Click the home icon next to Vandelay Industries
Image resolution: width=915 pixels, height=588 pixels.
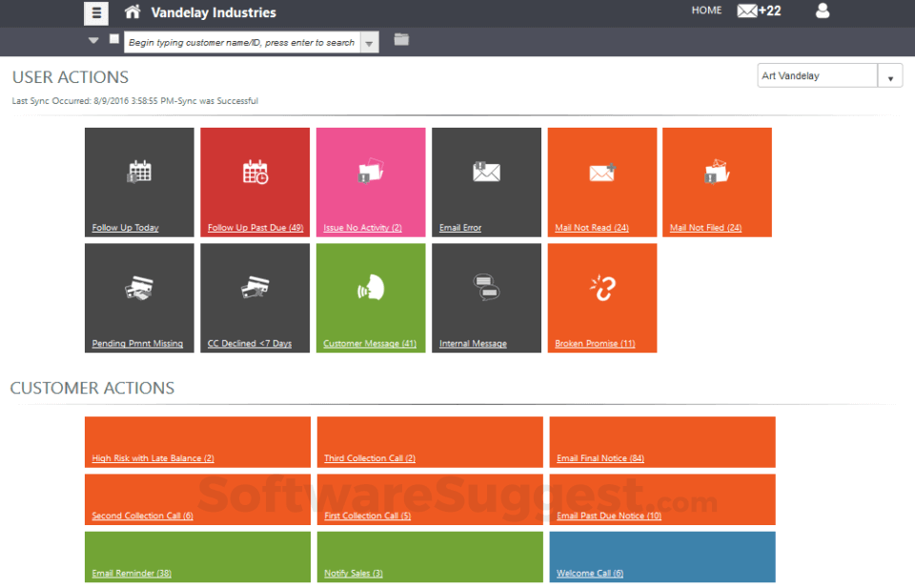(x=132, y=13)
